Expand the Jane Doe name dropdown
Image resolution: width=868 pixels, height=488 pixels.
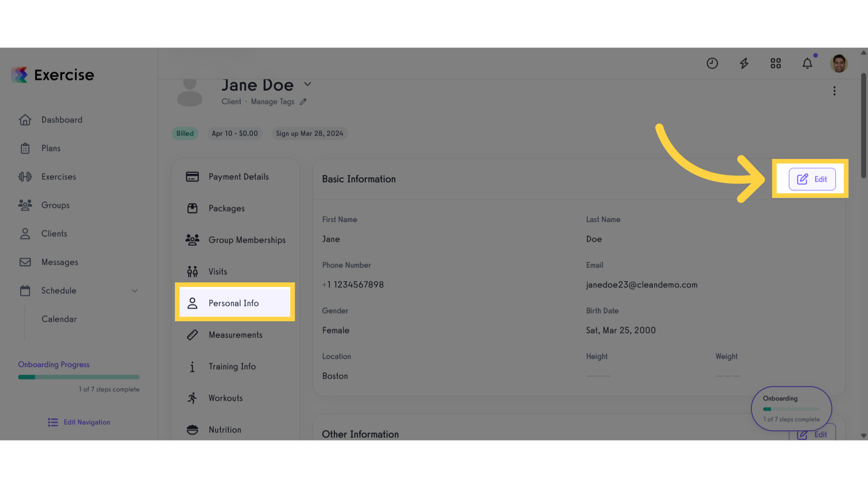(x=307, y=84)
